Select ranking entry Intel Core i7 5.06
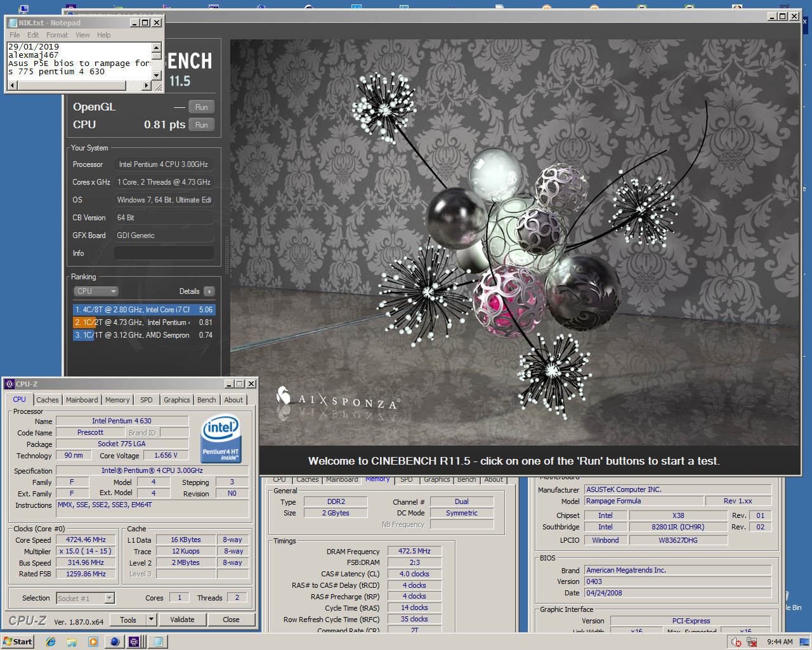Viewport: 812px width, 650px height. (x=144, y=310)
